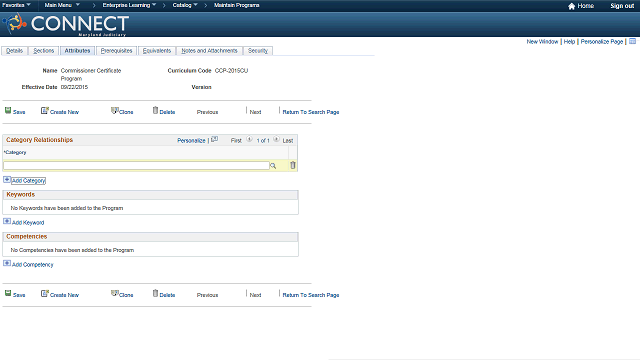
Task: Click the bottom Previous button
Action: [x=207, y=295]
